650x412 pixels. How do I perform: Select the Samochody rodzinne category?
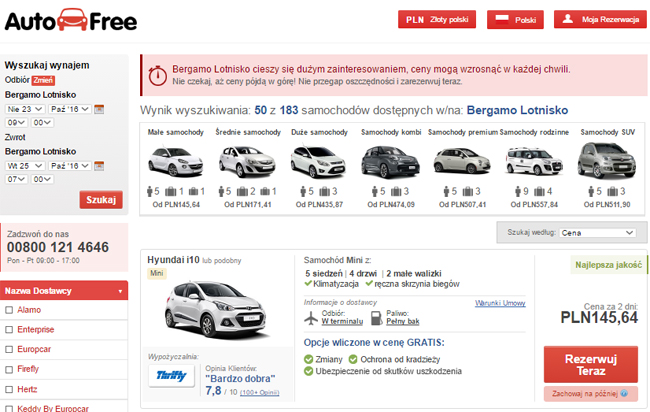click(534, 168)
